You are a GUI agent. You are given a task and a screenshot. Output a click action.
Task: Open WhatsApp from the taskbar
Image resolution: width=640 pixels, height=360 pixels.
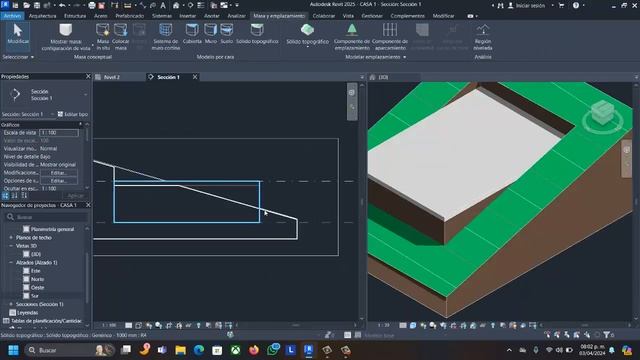(273, 350)
